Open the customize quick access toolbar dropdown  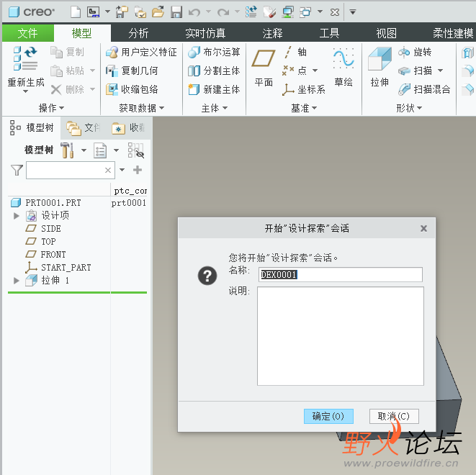(x=352, y=12)
